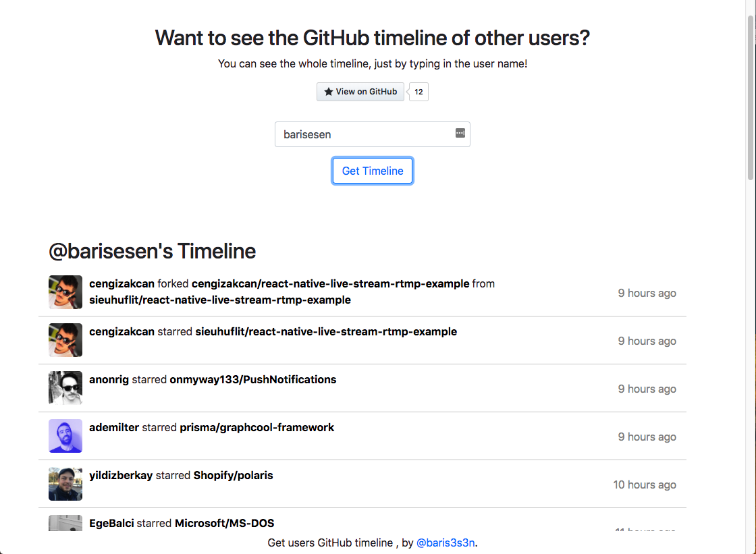Click the keyboard icon inside the username input
Viewport: 756px width, 554px height.
[x=460, y=134]
